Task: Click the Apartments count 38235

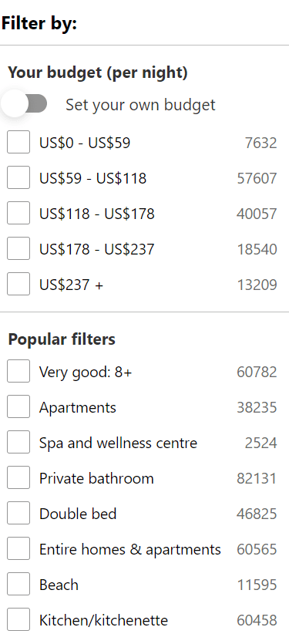Action: [257, 407]
